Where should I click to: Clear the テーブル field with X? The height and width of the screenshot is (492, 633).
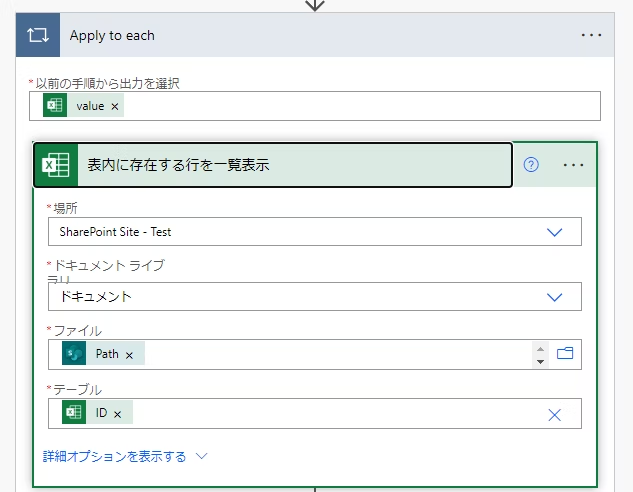(x=554, y=415)
